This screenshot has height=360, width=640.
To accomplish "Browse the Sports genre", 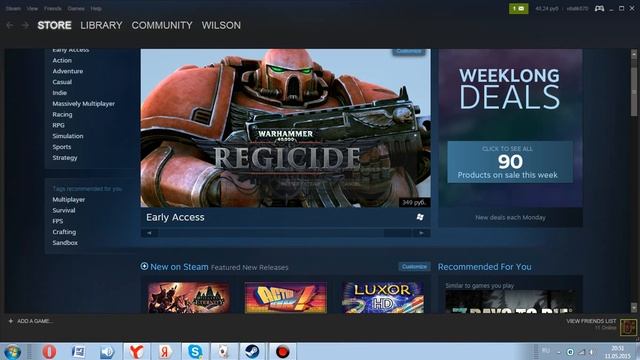I will pyautogui.click(x=62, y=147).
